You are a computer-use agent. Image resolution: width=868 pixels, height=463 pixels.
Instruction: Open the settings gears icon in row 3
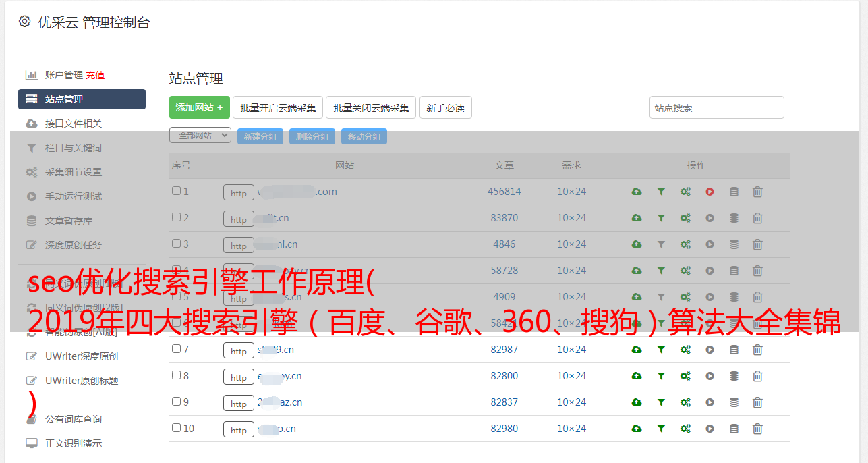685,244
